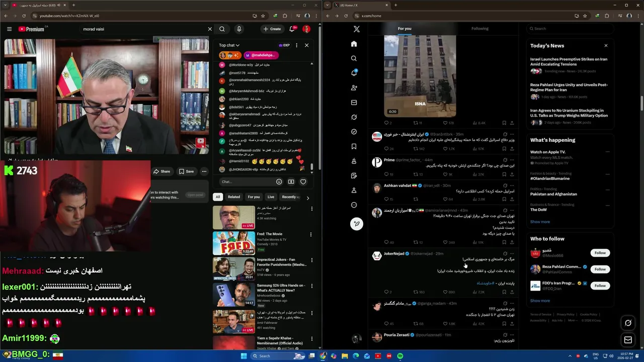
Task: Follow Reza Pahlavi Comm account
Action: coord(600,269)
